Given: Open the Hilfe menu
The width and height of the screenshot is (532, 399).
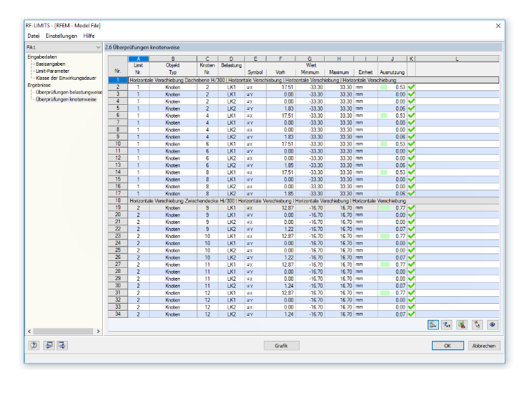Looking at the screenshot, I should [x=89, y=36].
